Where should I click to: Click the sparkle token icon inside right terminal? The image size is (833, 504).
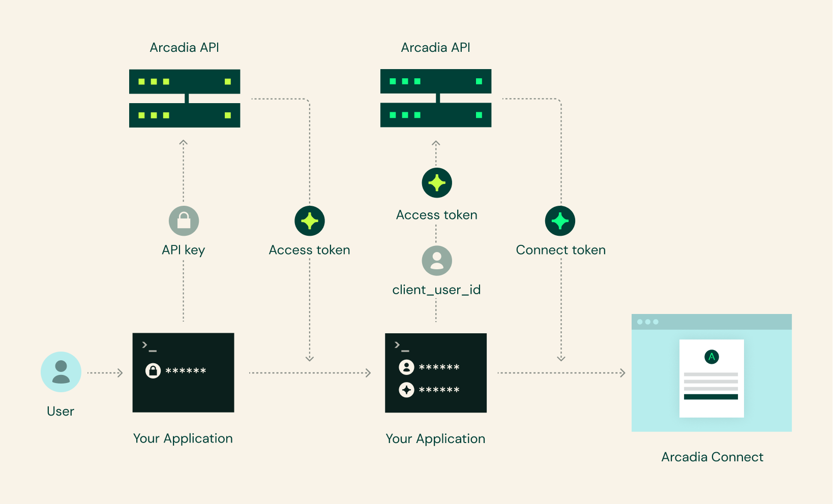(x=406, y=390)
